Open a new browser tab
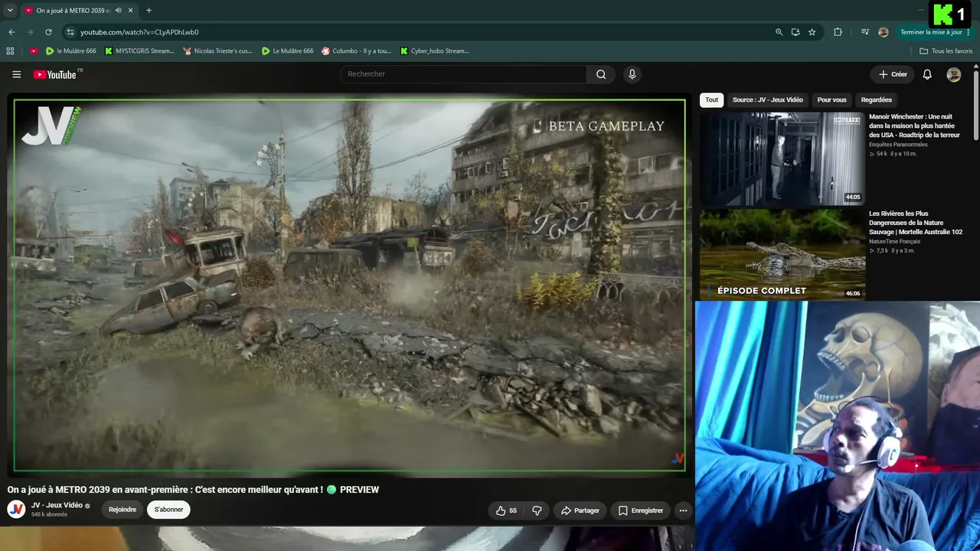The width and height of the screenshot is (980, 551). point(149,11)
